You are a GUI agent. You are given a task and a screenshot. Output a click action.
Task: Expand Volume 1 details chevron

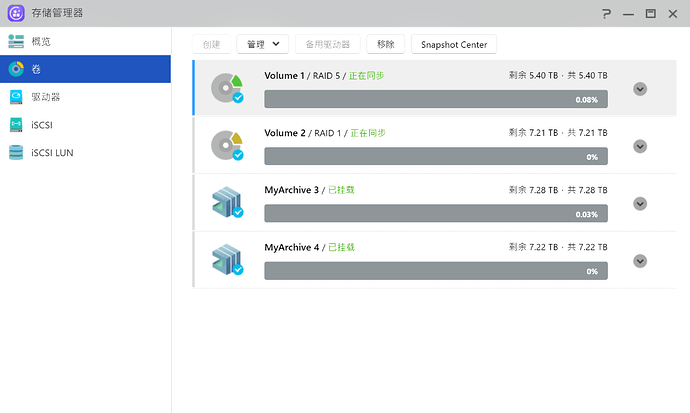(x=641, y=88)
